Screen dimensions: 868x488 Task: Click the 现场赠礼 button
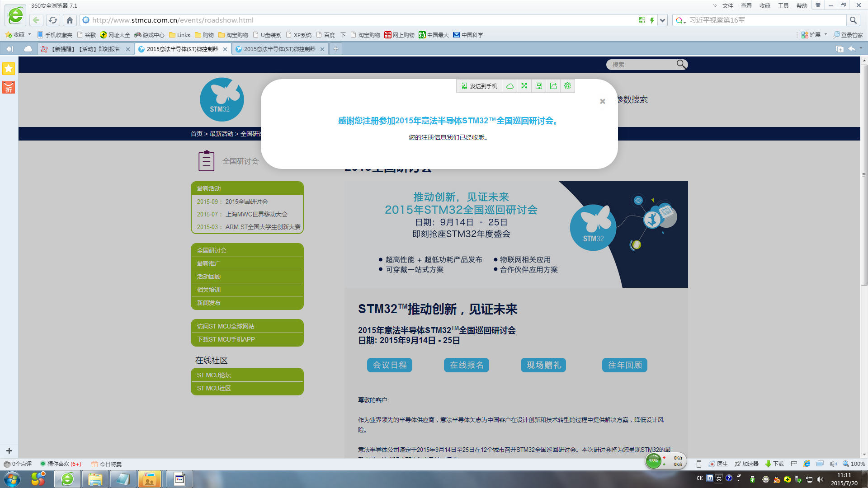pyautogui.click(x=543, y=365)
